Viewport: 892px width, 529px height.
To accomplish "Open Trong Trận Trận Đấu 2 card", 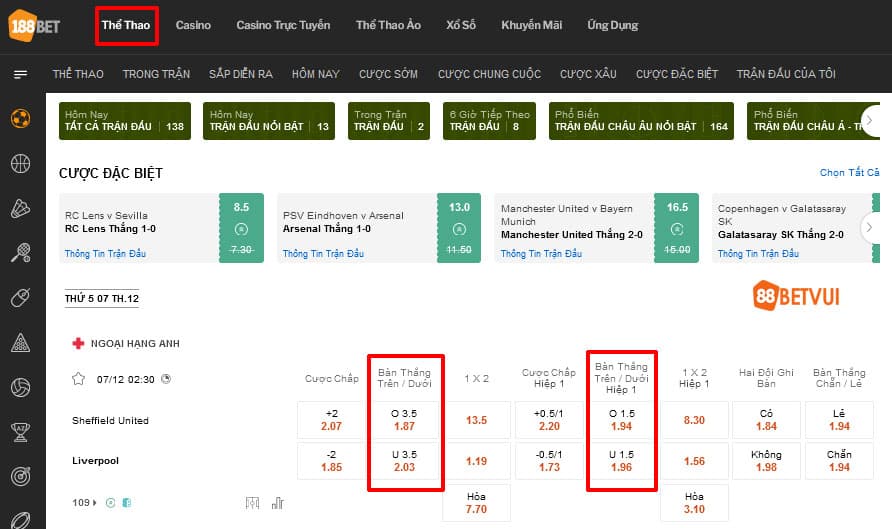I will [389, 121].
